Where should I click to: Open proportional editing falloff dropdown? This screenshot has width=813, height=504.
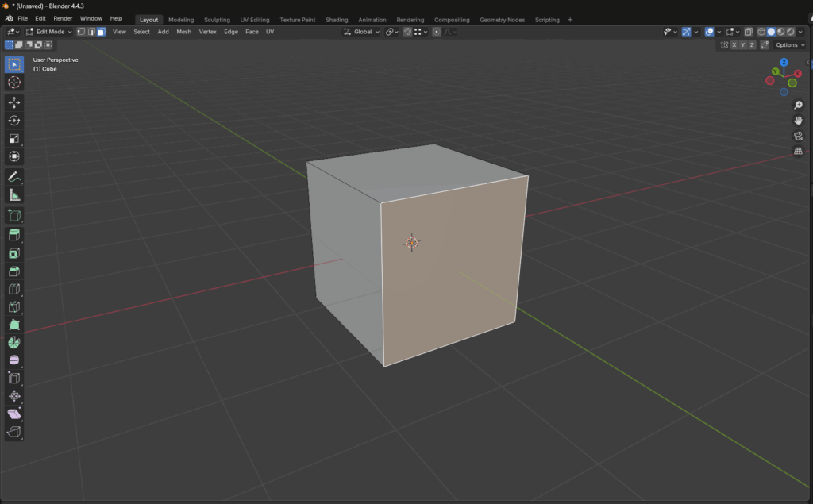coord(449,32)
